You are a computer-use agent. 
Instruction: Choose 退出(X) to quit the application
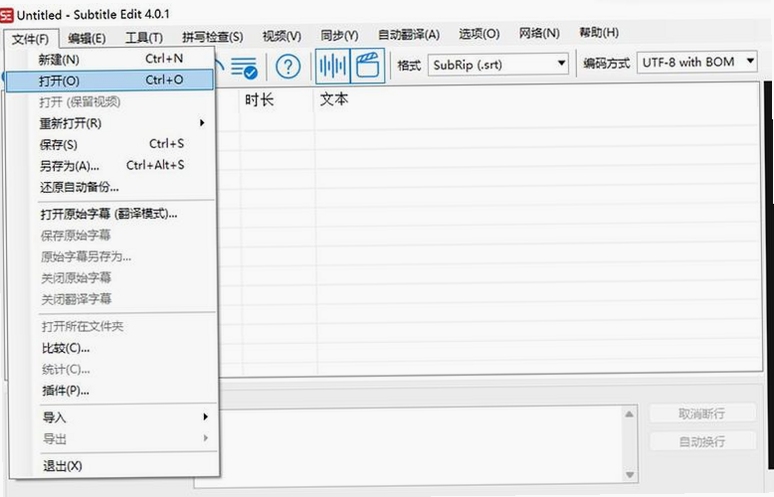114,465
